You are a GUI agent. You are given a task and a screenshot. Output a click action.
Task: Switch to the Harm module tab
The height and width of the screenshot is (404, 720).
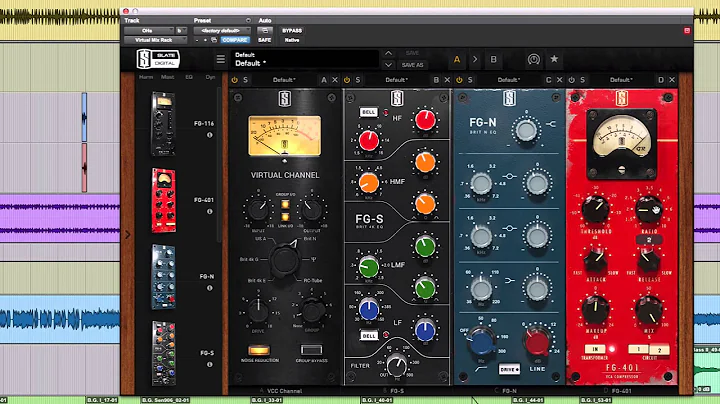[146, 77]
